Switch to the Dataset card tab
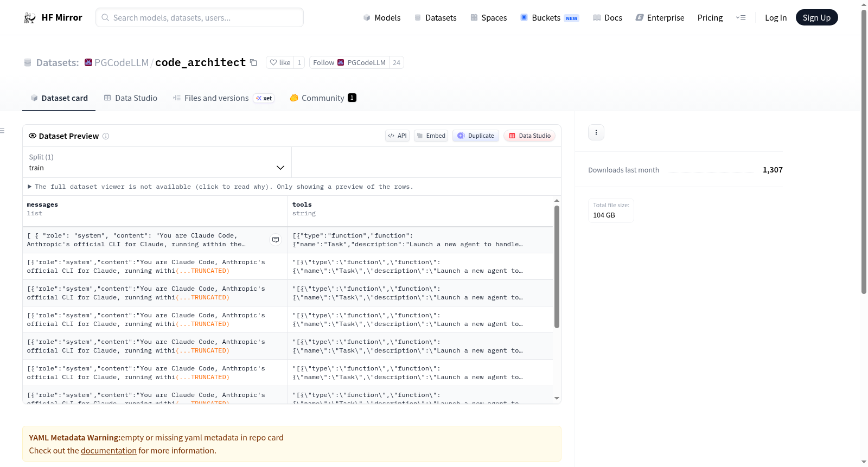 59,98
